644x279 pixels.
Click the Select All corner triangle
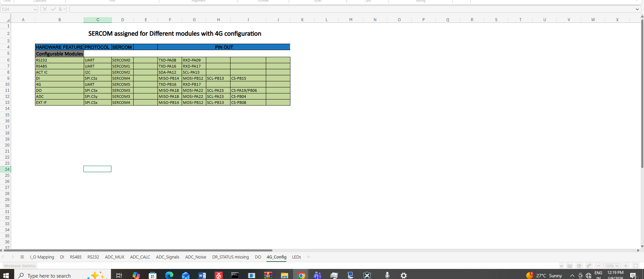coord(8,20)
